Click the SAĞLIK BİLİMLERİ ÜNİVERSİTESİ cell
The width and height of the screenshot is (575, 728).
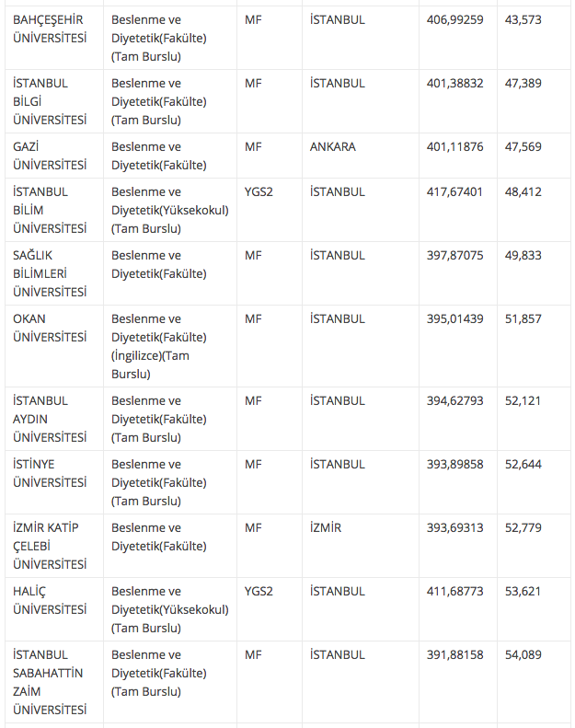[51, 273]
